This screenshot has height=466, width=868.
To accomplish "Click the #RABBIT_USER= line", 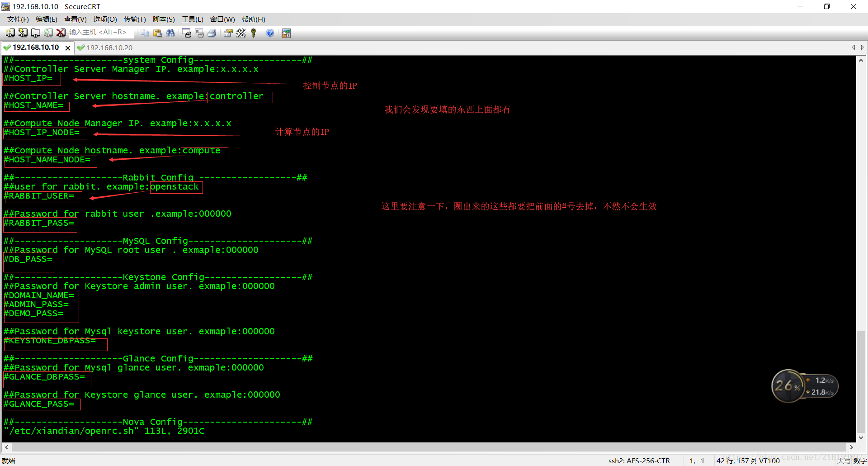I will point(39,196).
